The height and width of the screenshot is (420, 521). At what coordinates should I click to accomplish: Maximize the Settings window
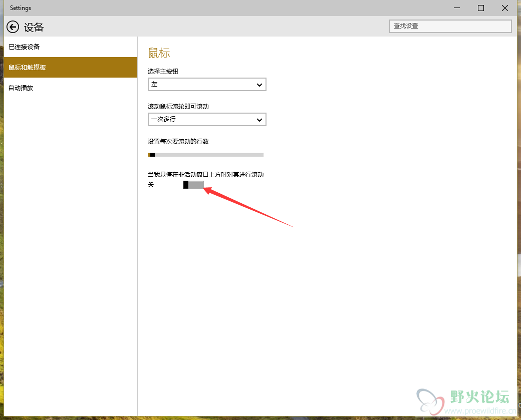[481, 8]
